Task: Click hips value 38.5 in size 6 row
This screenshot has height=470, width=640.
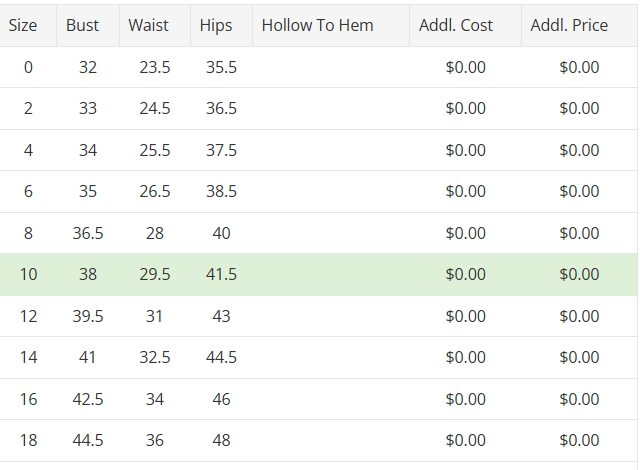Action: [x=221, y=191]
